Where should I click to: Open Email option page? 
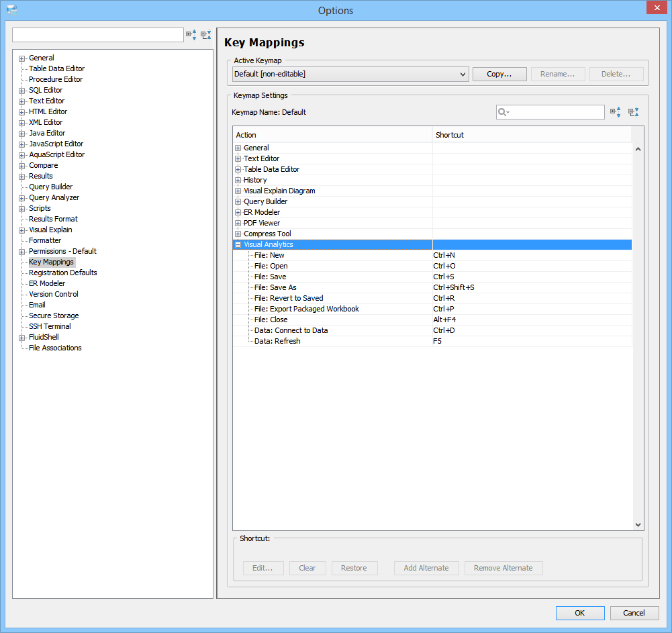click(x=37, y=305)
